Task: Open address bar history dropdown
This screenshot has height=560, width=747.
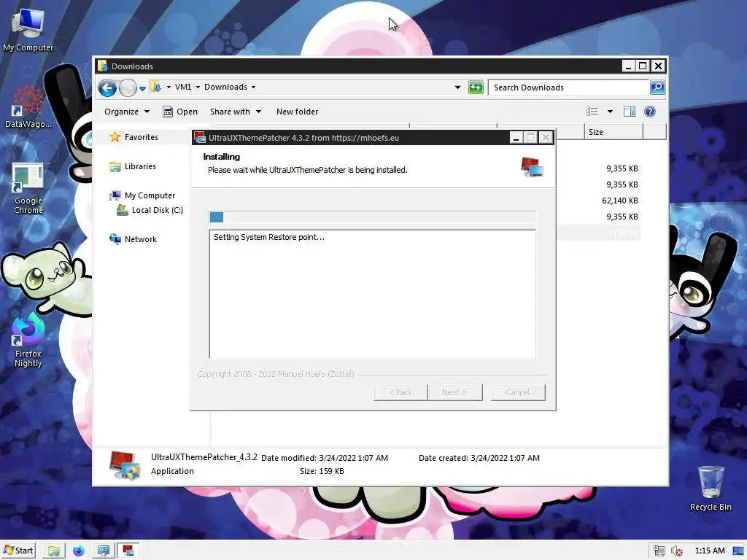Action: point(457,87)
